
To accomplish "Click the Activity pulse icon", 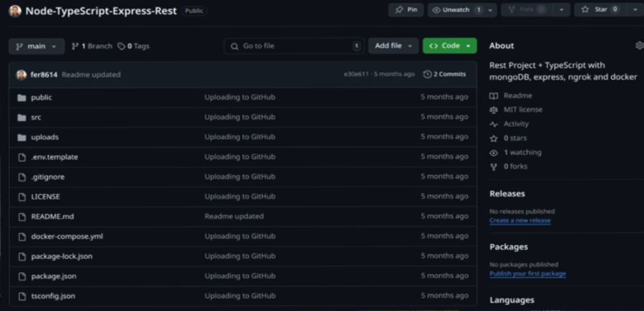I will click(x=494, y=124).
